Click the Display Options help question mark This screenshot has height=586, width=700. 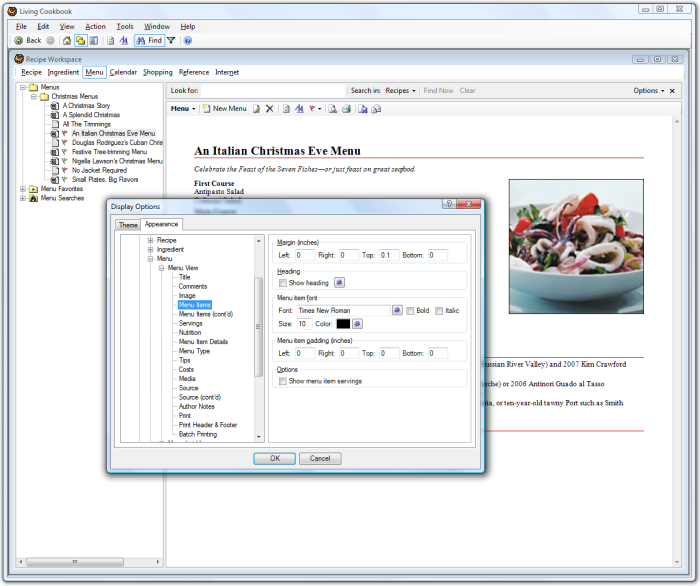tap(449, 204)
